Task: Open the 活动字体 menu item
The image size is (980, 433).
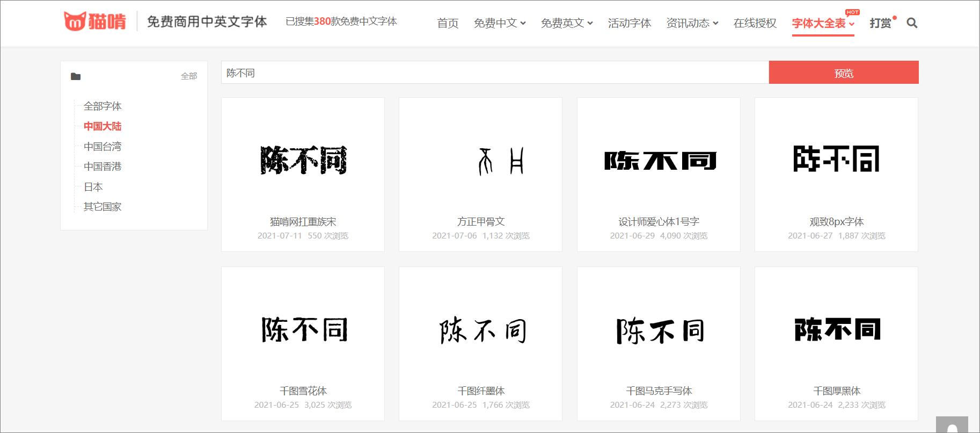Action: pyautogui.click(x=630, y=23)
